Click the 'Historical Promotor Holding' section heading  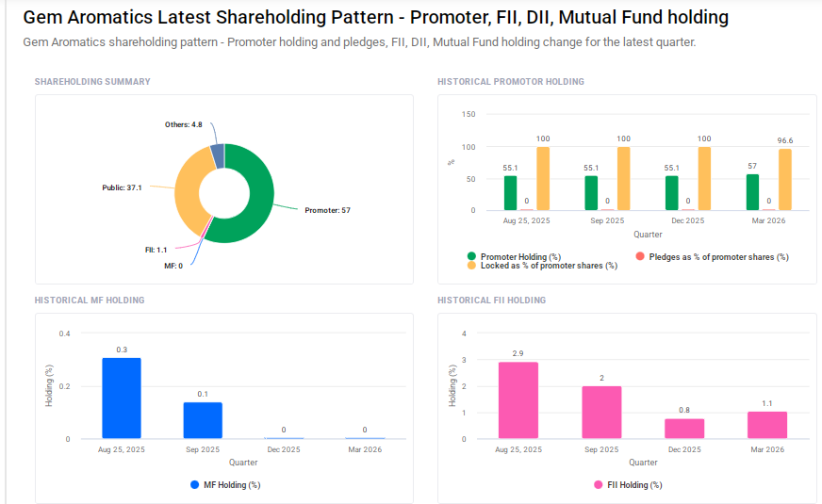(511, 82)
